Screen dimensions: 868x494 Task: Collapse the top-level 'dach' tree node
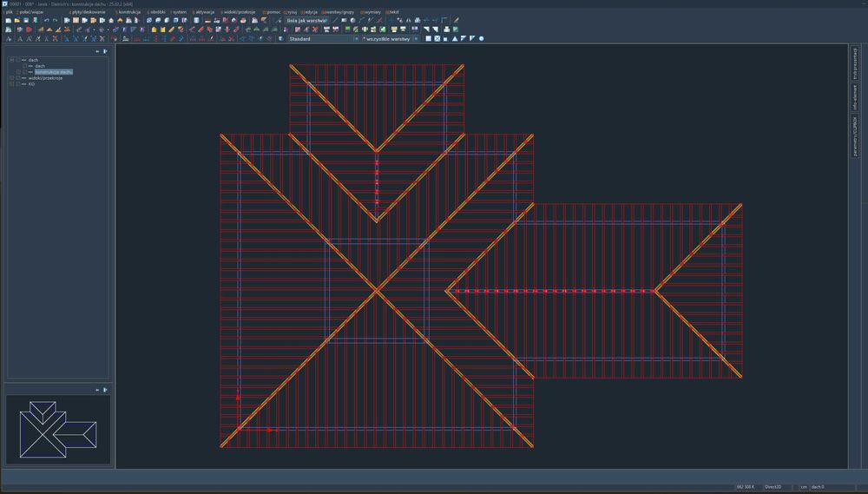[11, 60]
